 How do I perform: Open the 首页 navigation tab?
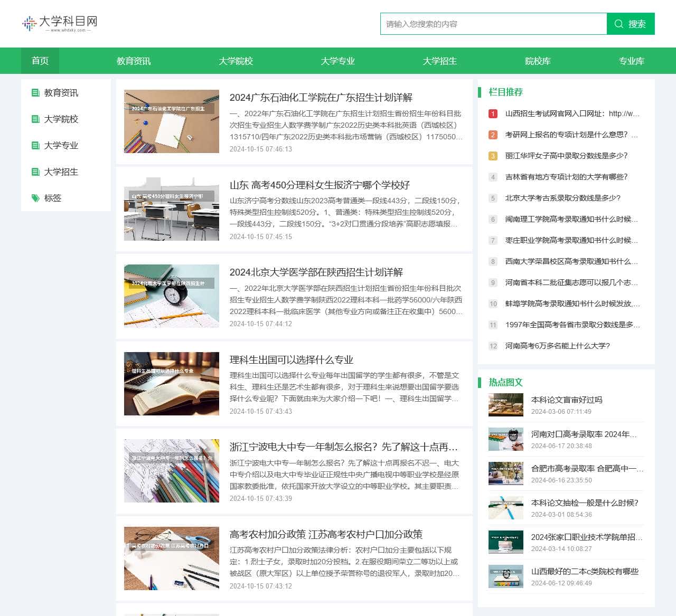tap(40, 61)
